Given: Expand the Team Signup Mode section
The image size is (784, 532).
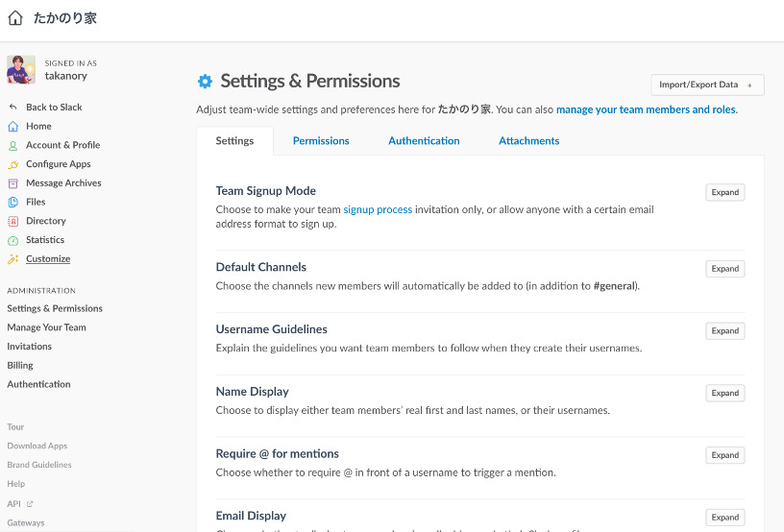Looking at the screenshot, I should pos(725,192).
